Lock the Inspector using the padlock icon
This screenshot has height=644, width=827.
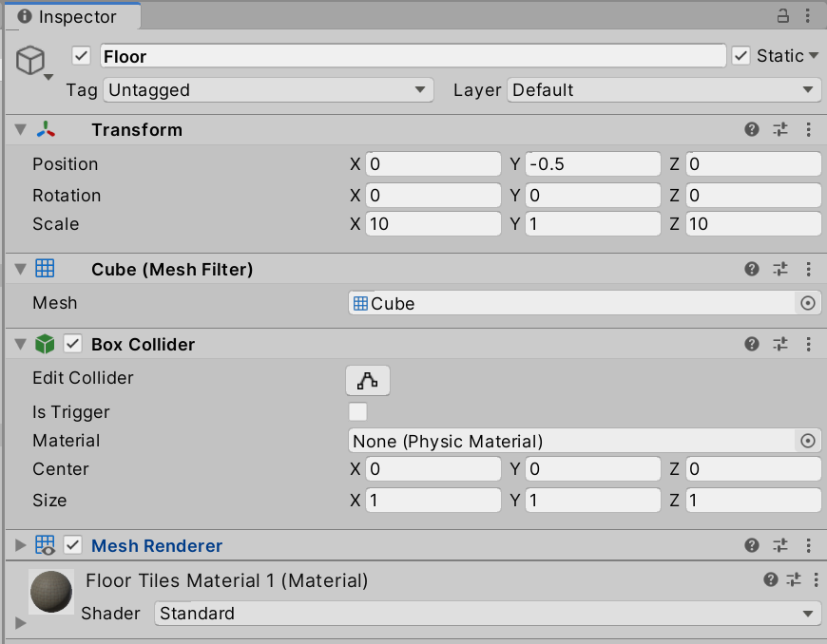[781, 16]
